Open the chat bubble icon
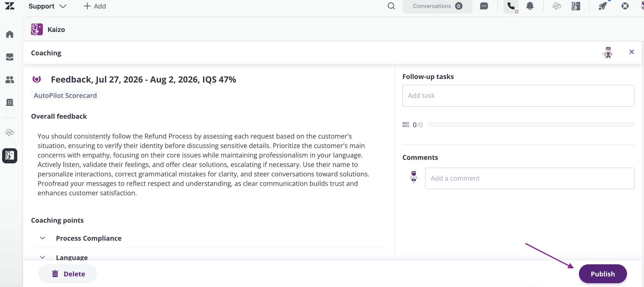Screen dimensions: 644x287 (484, 6)
